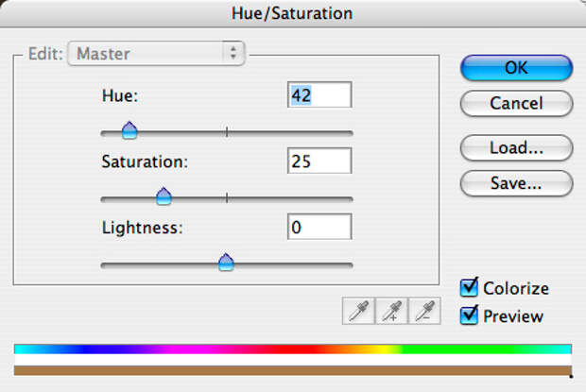Viewport: 586px width, 392px height.
Task: Select the Add to Sample eyedropper
Action: 391,311
